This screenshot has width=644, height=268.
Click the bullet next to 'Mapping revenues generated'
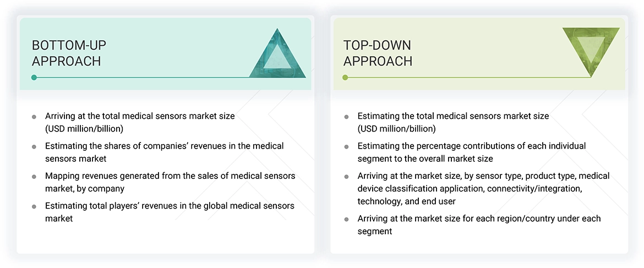point(34,176)
